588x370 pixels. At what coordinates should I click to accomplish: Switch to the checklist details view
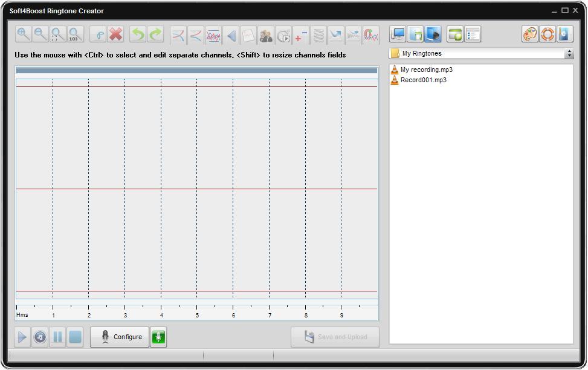click(473, 34)
